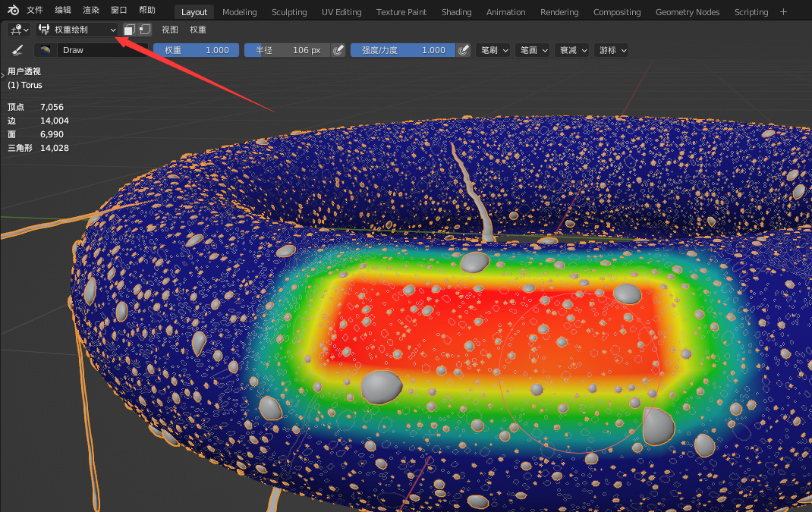Image resolution: width=812 pixels, height=512 pixels.
Task: Open the editor type selector icon
Action: 19,30
